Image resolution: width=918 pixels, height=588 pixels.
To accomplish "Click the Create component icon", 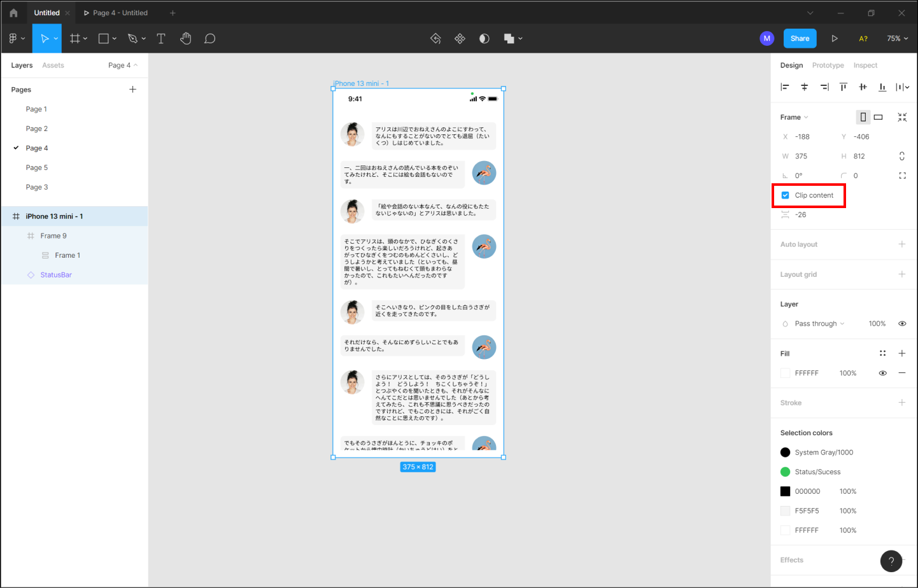I will coord(460,39).
